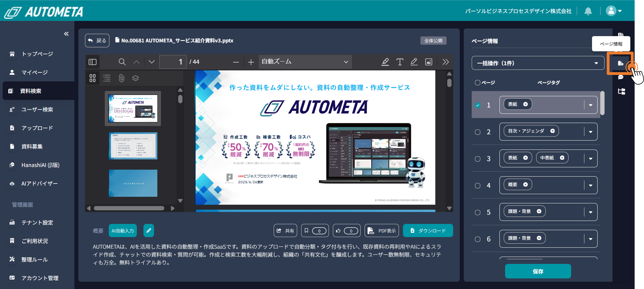
Task: Toggle the select-all ページ checkbox
Action: [x=477, y=83]
